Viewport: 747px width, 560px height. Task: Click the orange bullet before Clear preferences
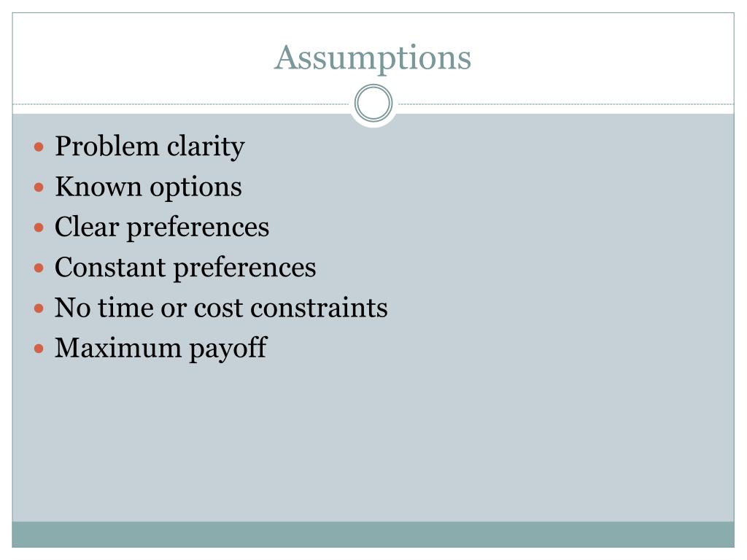click(x=39, y=227)
